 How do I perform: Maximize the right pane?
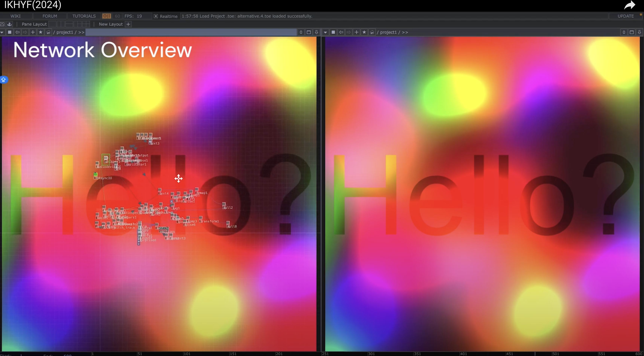tap(631, 32)
